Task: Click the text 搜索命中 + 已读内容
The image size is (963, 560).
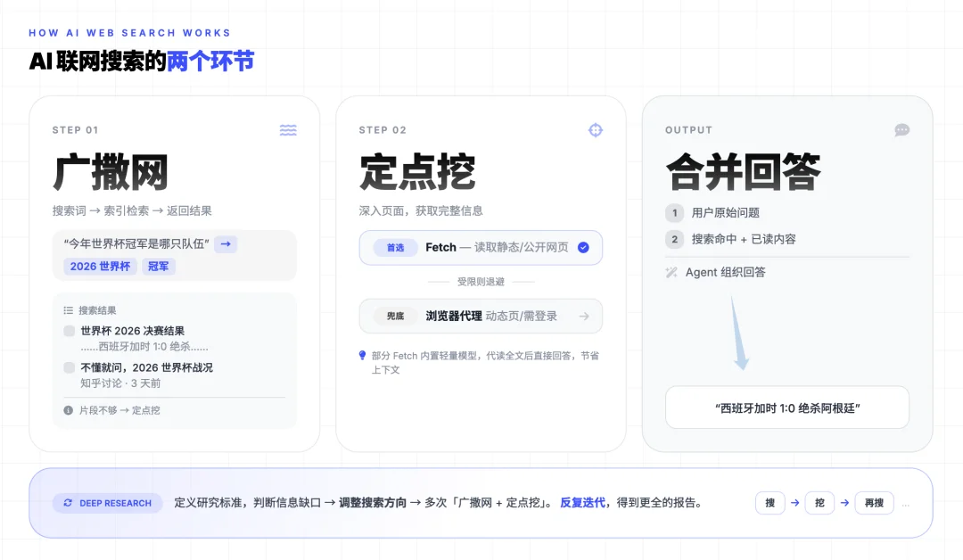Action: click(743, 239)
